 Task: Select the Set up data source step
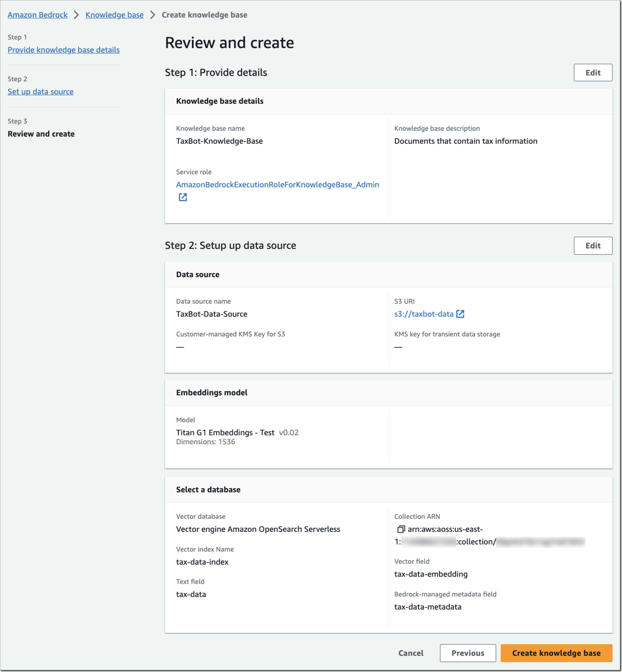coord(40,91)
